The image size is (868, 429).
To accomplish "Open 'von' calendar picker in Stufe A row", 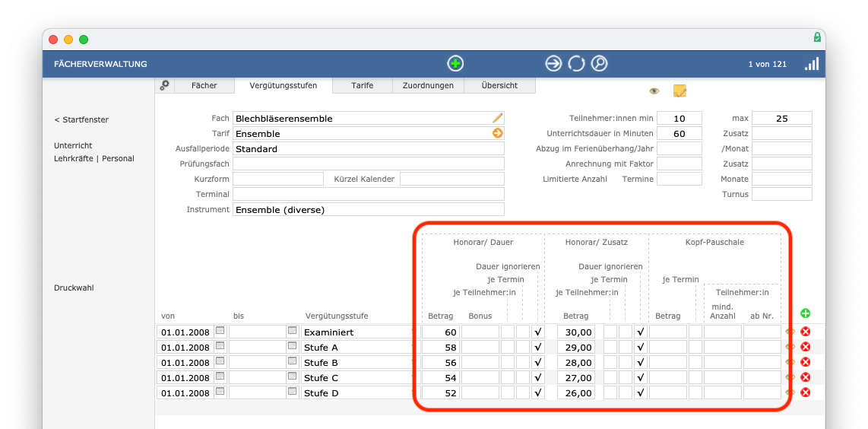I will tap(220, 346).
